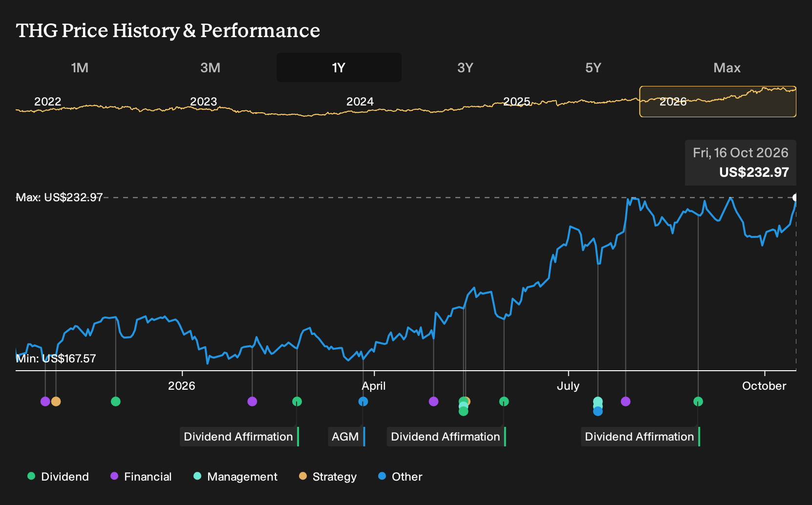Switch to the 3M range tab

coord(210,67)
